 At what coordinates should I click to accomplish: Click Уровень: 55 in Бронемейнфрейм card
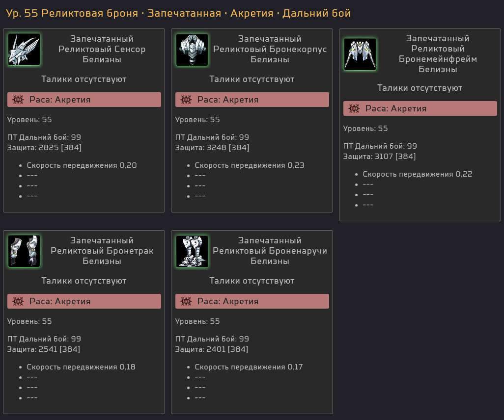click(x=365, y=129)
